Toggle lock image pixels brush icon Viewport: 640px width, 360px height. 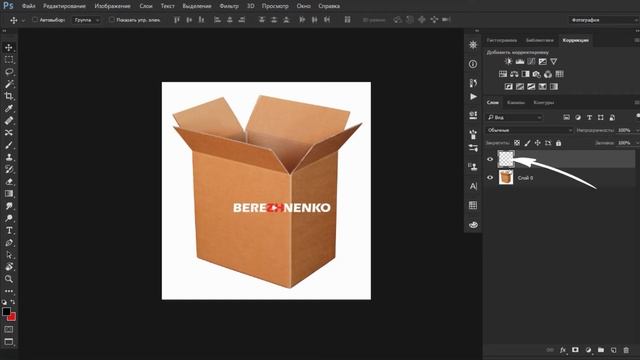pos(527,143)
